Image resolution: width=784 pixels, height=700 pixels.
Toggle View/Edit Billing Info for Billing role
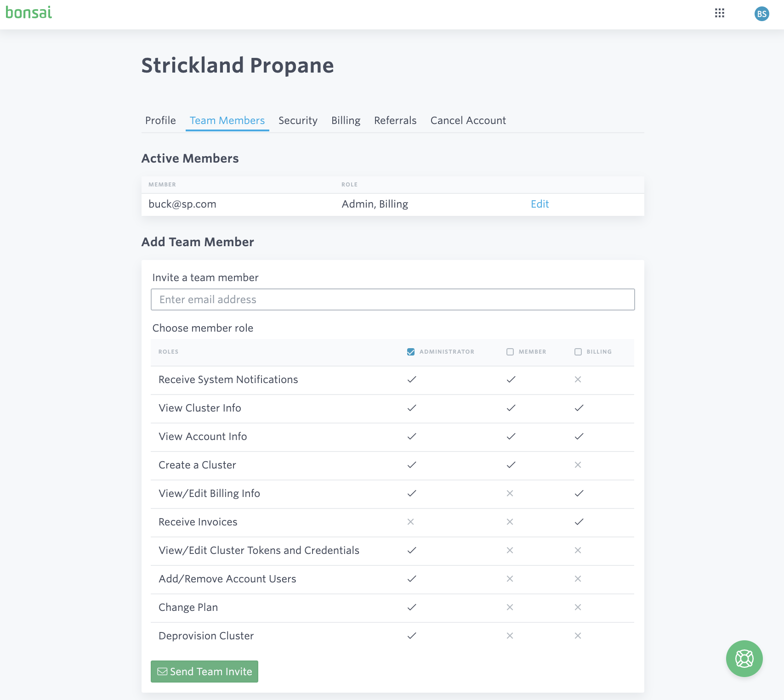579,493
